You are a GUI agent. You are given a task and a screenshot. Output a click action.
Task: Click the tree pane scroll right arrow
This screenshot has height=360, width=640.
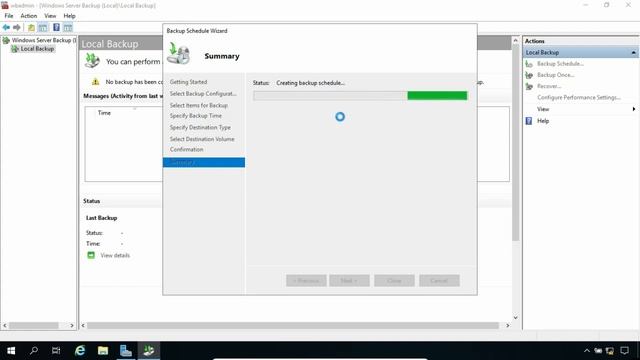(72, 325)
